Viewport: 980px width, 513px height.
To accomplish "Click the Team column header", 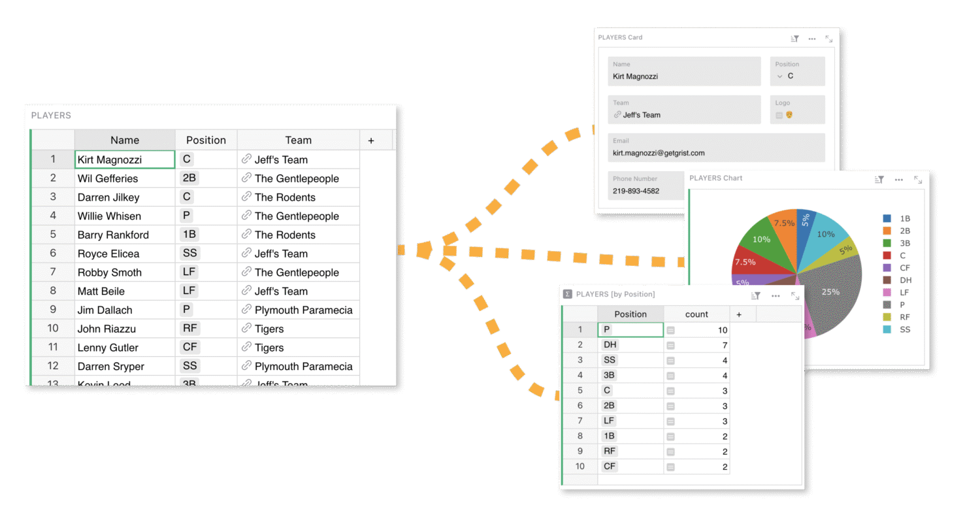I will coord(298,140).
